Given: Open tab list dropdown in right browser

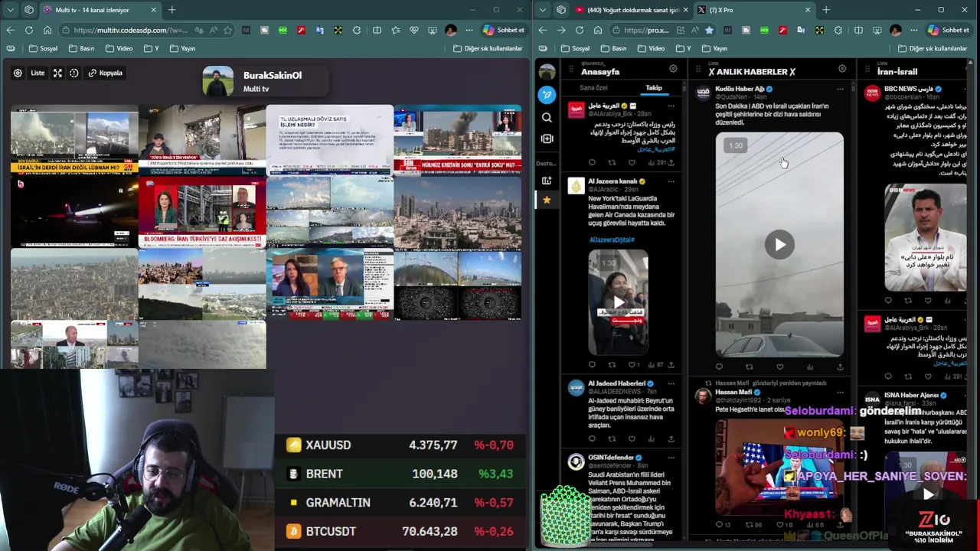Looking at the screenshot, I should pos(542,10).
